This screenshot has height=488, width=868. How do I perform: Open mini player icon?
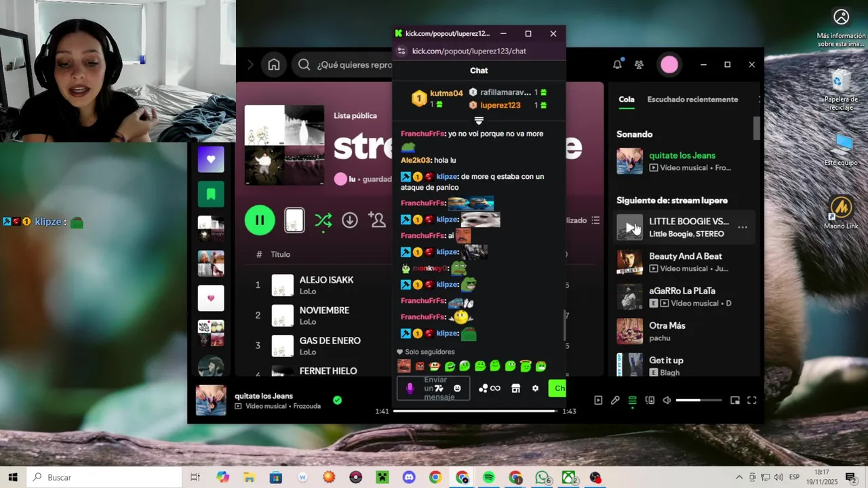pyautogui.click(x=734, y=401)
